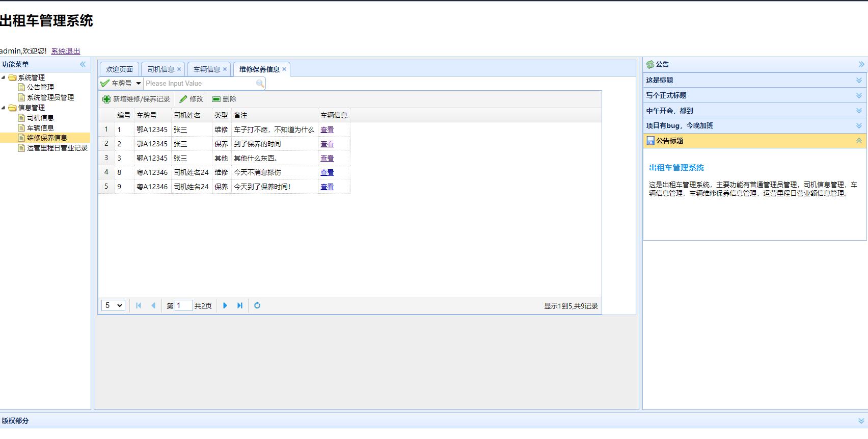Click the search magnifier icon
The image size is (868, 439).
click(x=260, y=84)
